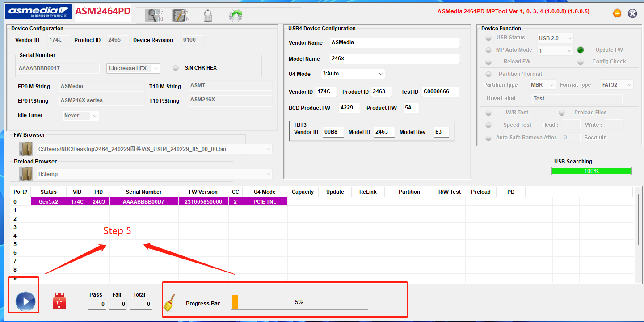Click the gear refresh icon

click(x=235, y=16)
